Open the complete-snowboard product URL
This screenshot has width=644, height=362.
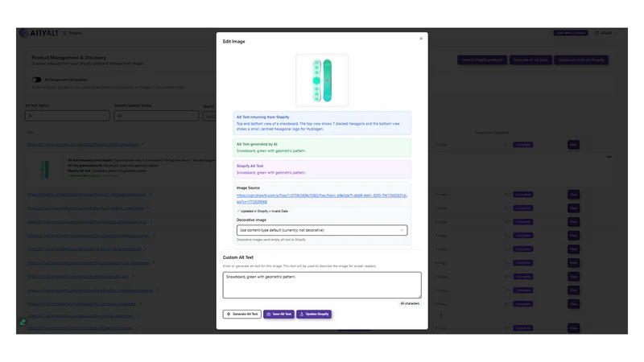click(81, 304)
